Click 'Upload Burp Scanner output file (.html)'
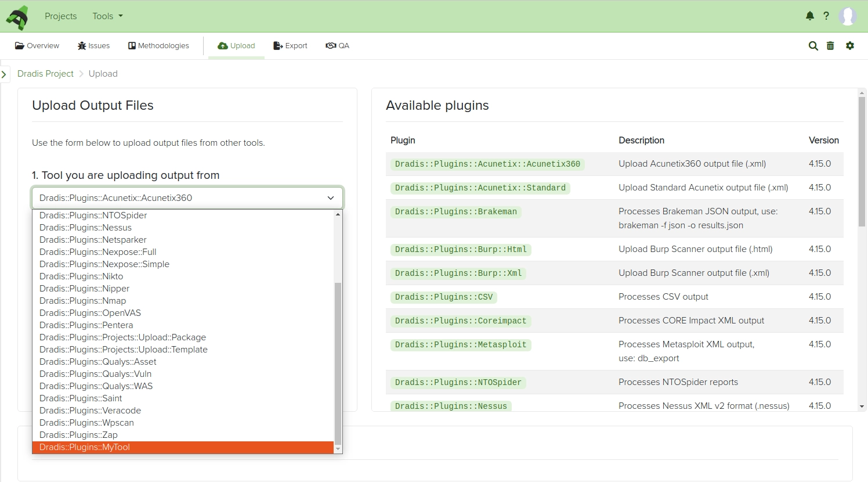868x482 pixels. pos(696,249)
